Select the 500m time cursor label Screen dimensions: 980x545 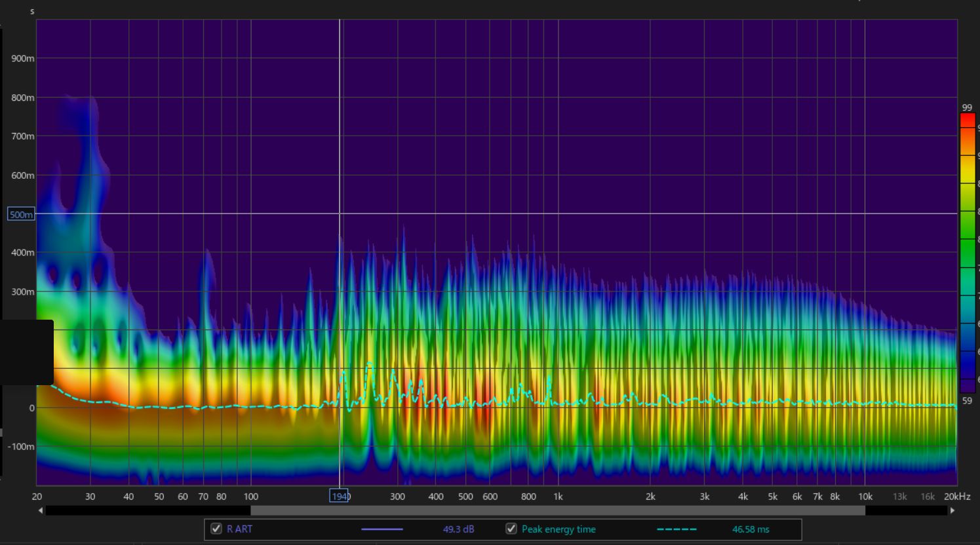coord(21,214)
